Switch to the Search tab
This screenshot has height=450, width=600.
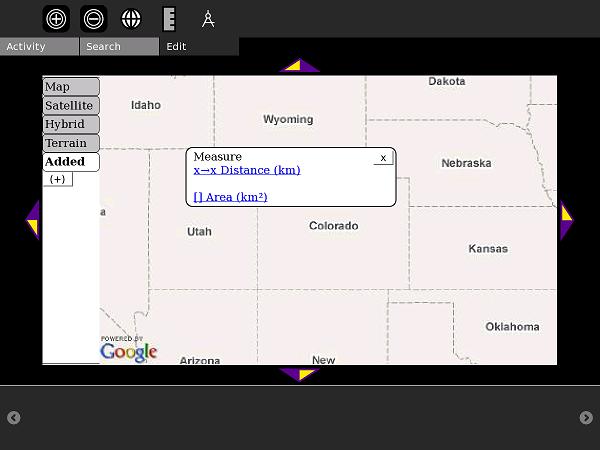(x=118, y=47)
